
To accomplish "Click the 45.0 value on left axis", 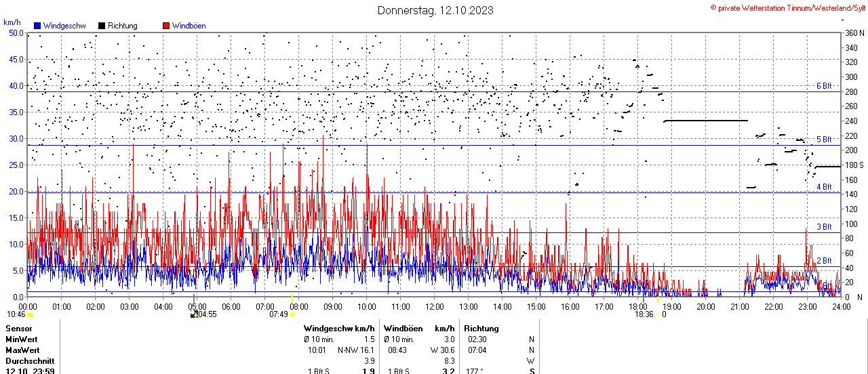I will click(x=16, y=59).
